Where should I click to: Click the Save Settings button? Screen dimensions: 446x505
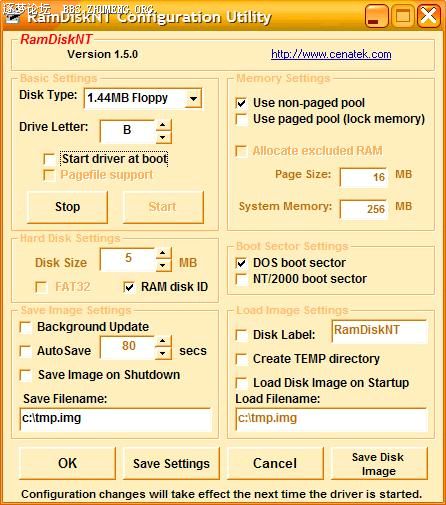[171, 463]
